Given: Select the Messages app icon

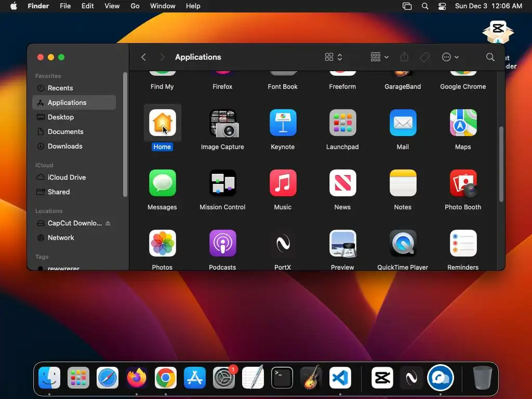Looking at the screenshot, I should pos(162,183).
